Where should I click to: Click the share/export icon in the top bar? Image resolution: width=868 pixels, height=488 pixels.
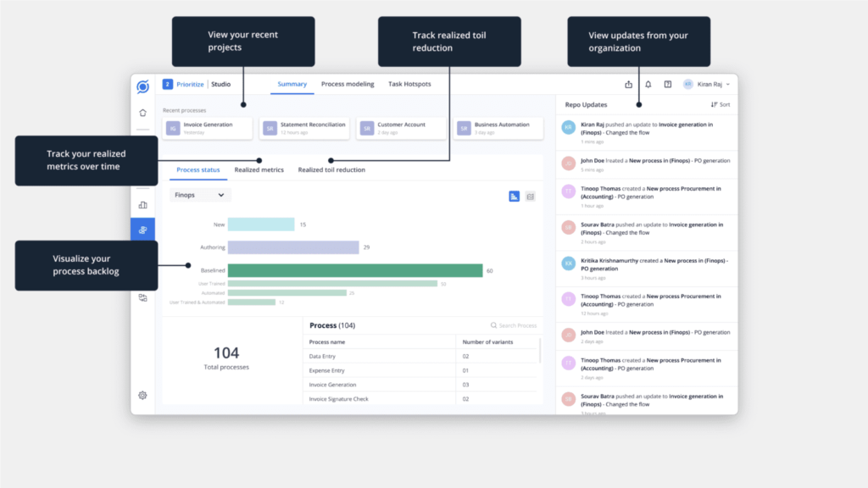point(628,84)
